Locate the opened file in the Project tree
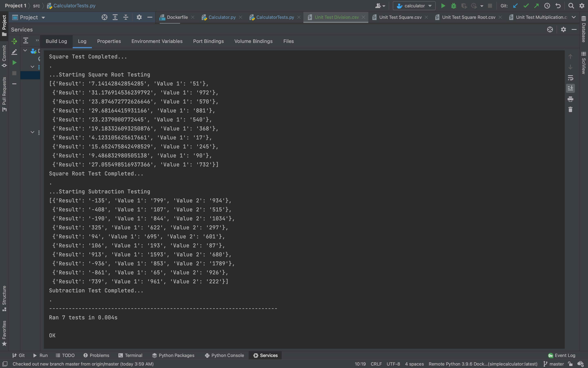The image size is (588, 368). click(x=105, y=17)
